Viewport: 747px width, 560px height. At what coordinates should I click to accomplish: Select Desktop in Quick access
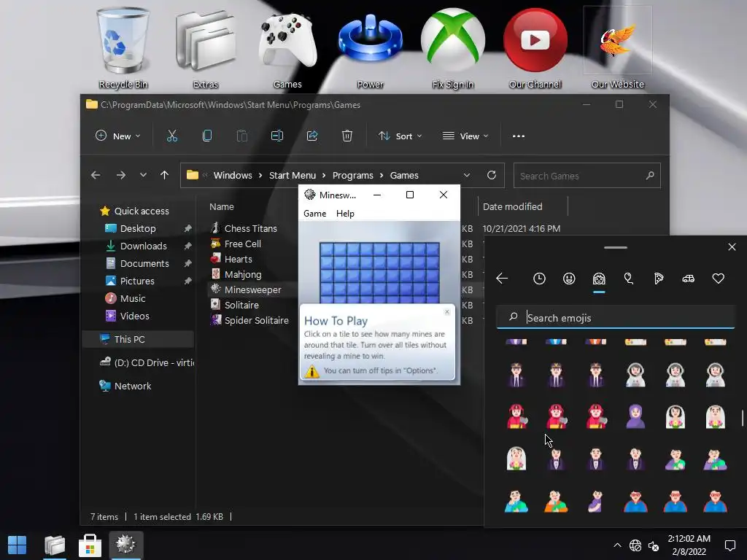tap(138, 228)
